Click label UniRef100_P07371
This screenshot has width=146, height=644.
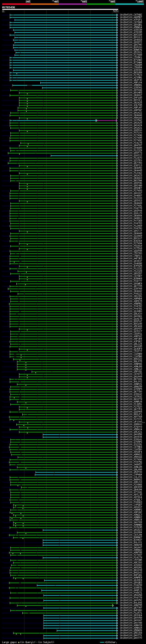pyautogui.click(x=131, y=419)
